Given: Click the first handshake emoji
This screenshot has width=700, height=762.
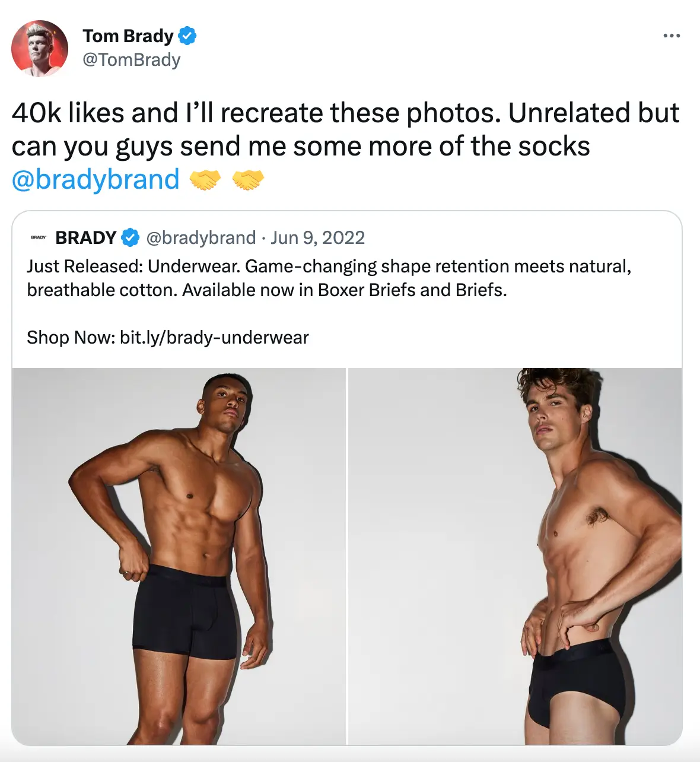Looking at the screenshot, I should click(x=205, y=179).
